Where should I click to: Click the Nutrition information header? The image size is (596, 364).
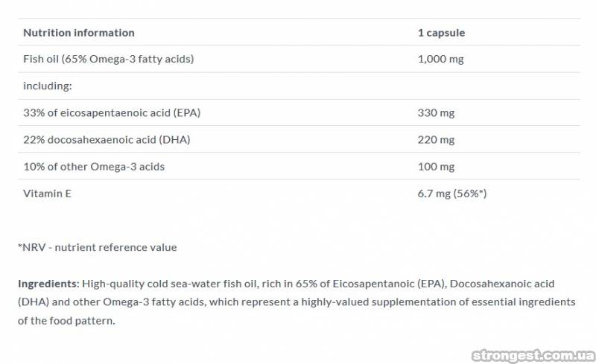pos(79,33)
